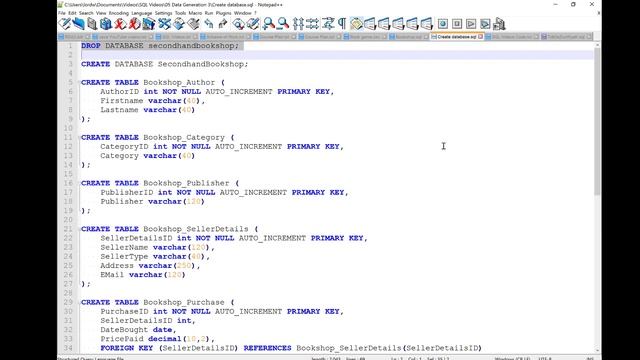Toggle synchronized vertical scrolling icon
Viewport: 640px width, 360px height.
pyautogui.click(x=298, y=24)
